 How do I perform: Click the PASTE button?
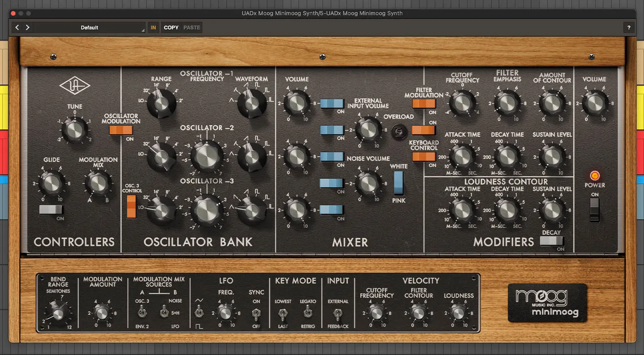coord(192,27)
